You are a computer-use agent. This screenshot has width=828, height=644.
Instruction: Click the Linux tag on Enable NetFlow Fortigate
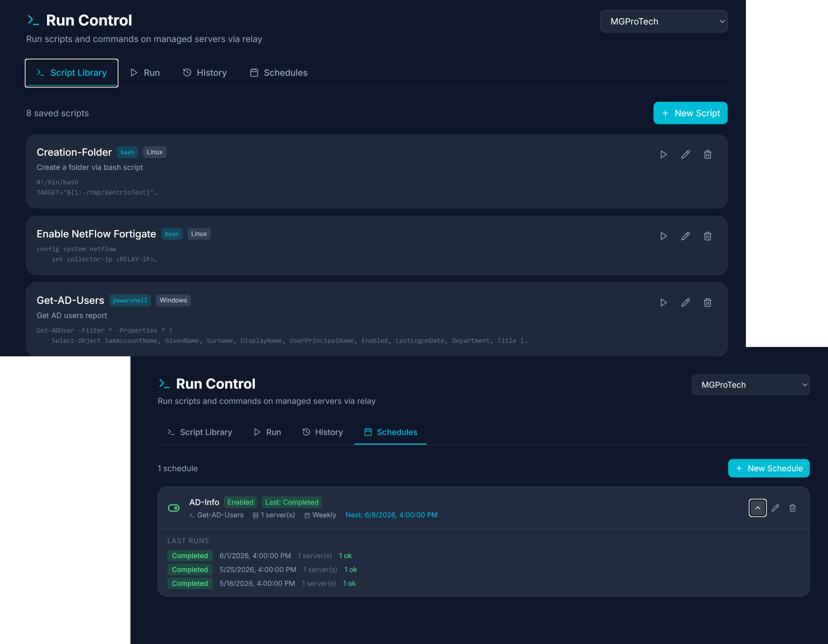click(199, 234)
